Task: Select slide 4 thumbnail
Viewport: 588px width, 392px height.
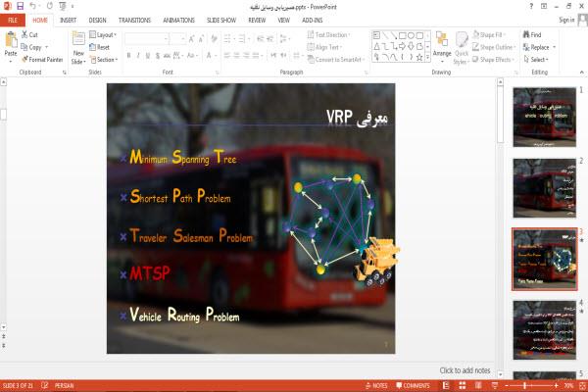Action: pos(545,330)
